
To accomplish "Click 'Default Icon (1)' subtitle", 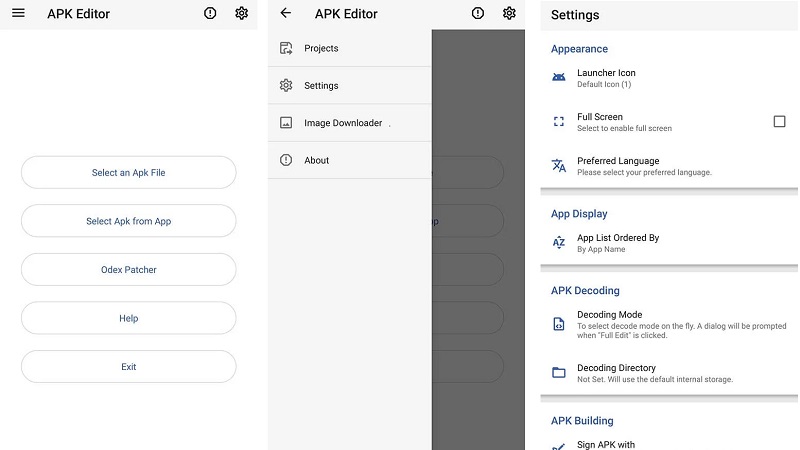I will [x=604, y=84].
